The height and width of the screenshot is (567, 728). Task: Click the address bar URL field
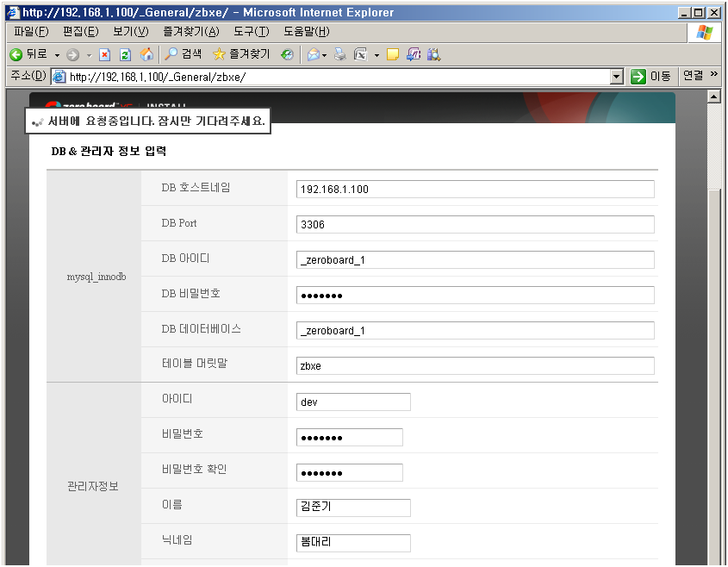tap(339, 77)
